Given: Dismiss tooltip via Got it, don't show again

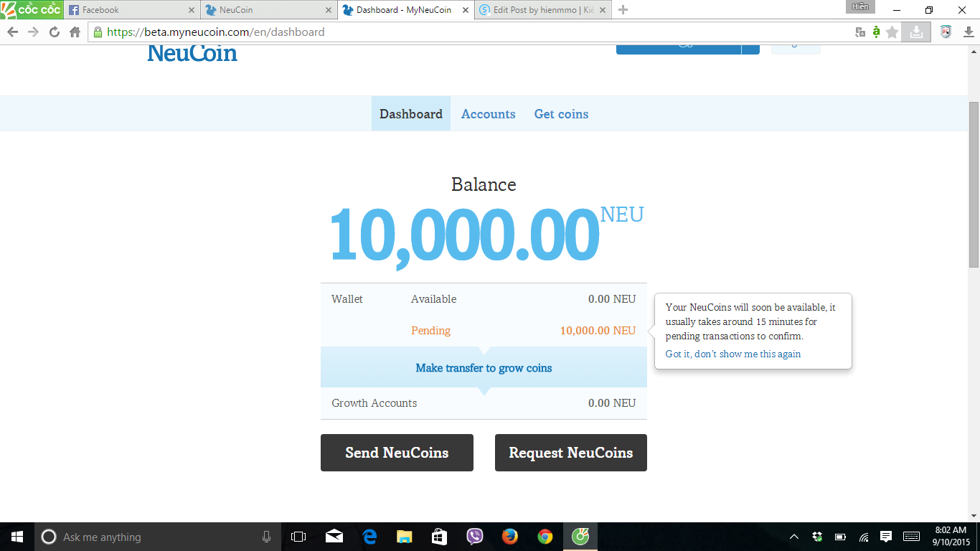Looking at the screenshot, I should click(x=733, y=354).
